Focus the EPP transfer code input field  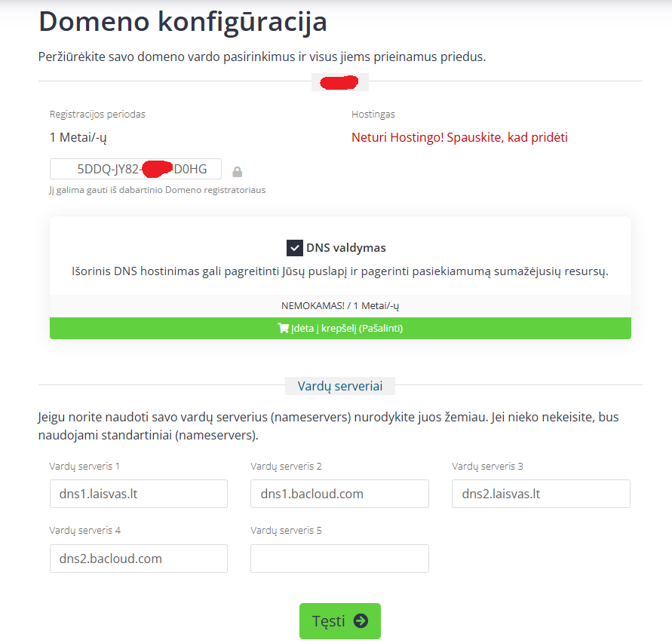(136, 169)
